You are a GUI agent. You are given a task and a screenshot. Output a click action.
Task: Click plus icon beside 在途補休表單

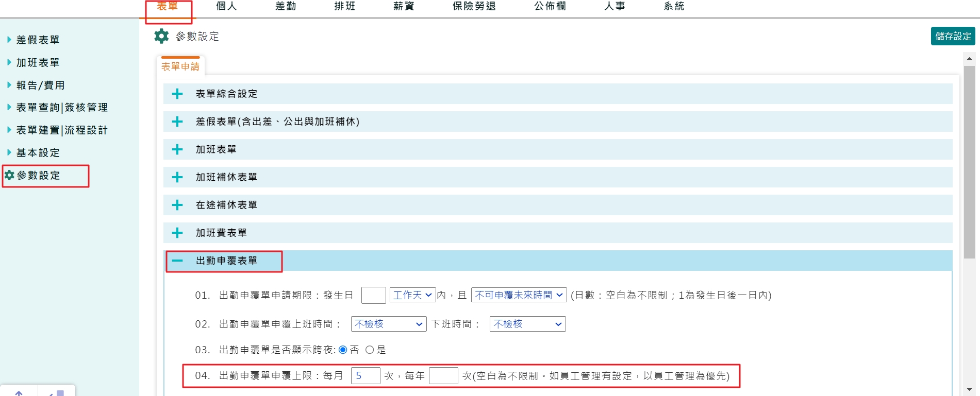point(177,205)
